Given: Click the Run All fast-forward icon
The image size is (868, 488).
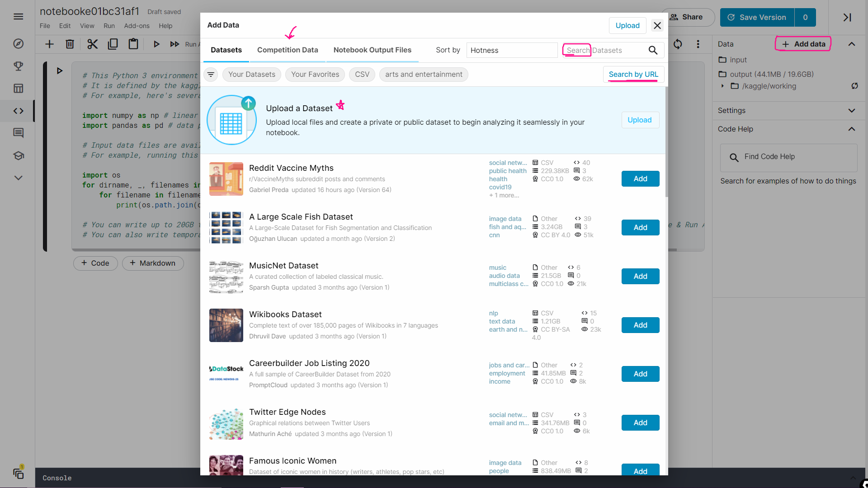Looking at the screenshot, I should pos(175,44).
